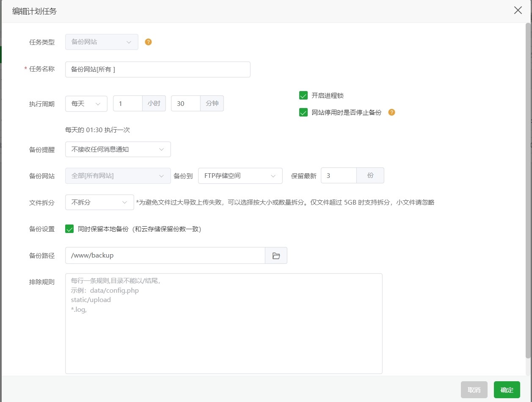Toggle the 开启进程锁 checkbox
The image size is (532, 402).
coord(303,95)
